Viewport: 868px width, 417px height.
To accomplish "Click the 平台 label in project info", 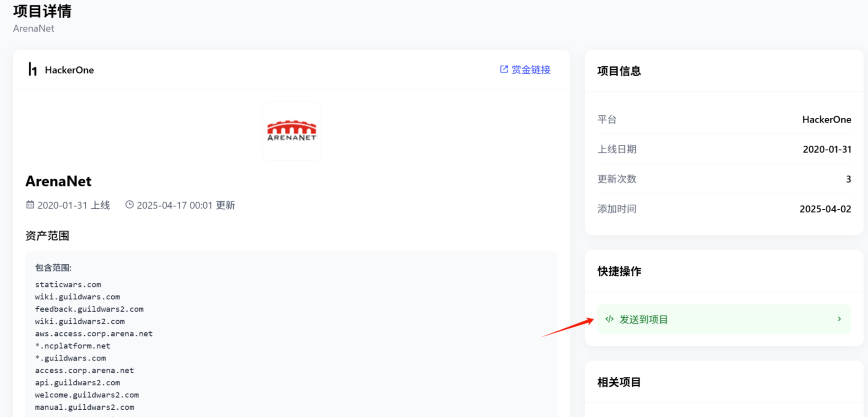I will [607, 119].
